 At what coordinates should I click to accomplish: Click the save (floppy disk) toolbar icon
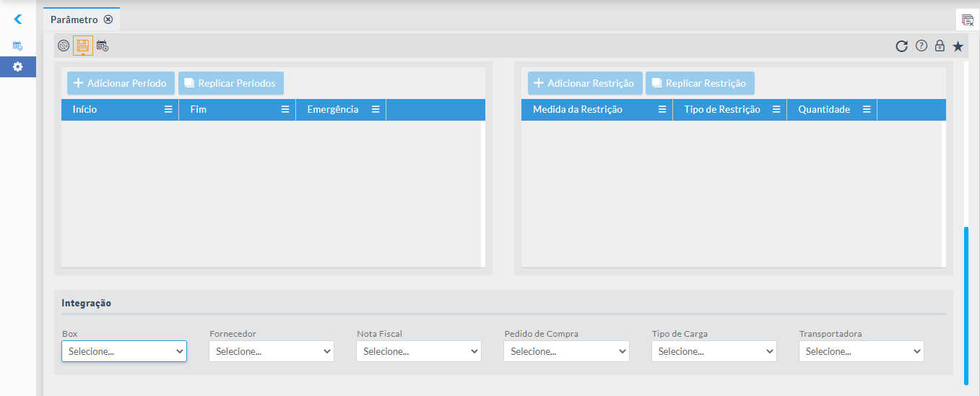83,46
